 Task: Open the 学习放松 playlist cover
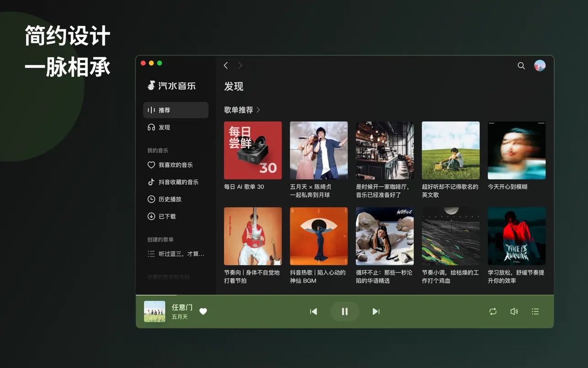(517, 236)
